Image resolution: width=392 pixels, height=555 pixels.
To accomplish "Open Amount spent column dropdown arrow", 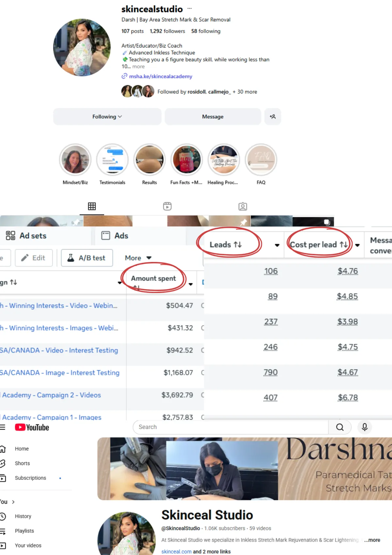I will point(190,284).
